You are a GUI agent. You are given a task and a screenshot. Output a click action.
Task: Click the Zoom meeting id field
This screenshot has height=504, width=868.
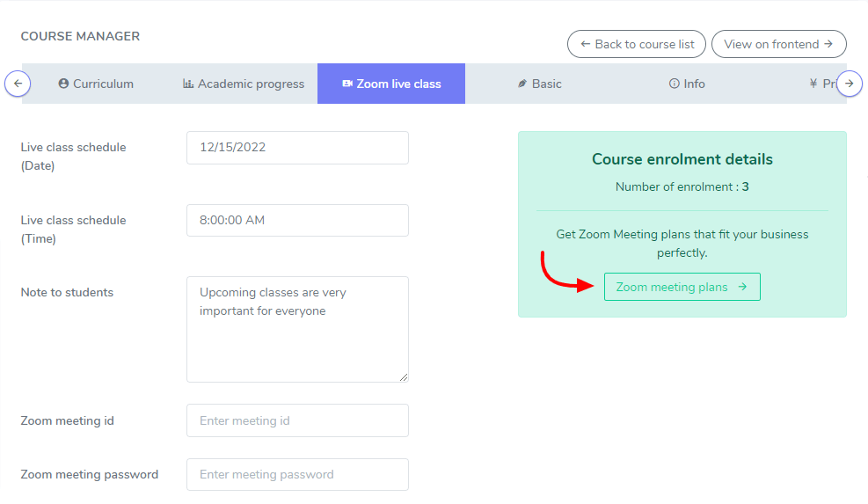[x=297, y=420]
